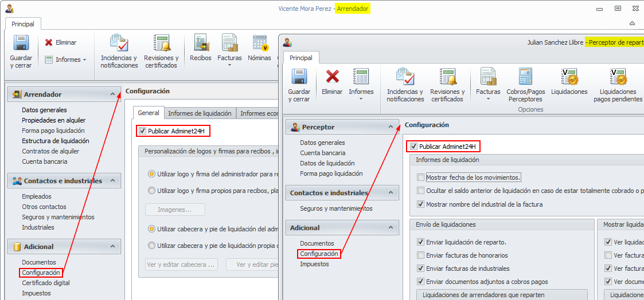Select Utilizar logo y firma propios

coord(151,190)
